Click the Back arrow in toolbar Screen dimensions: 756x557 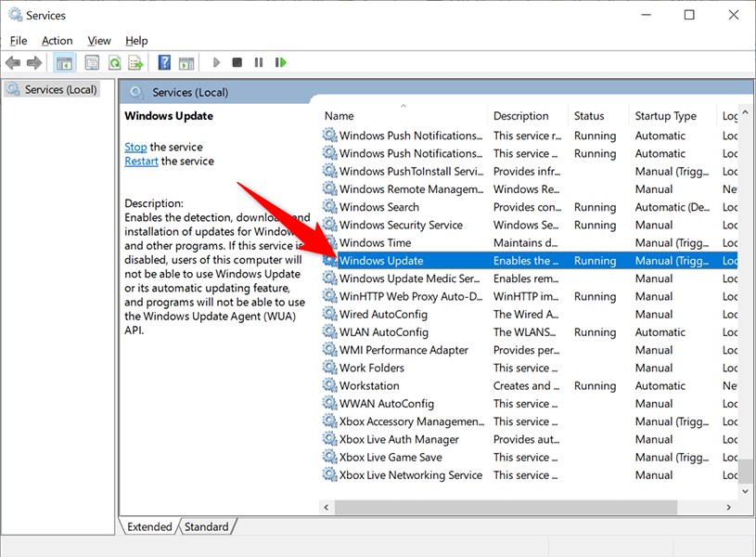coord(13,62)
